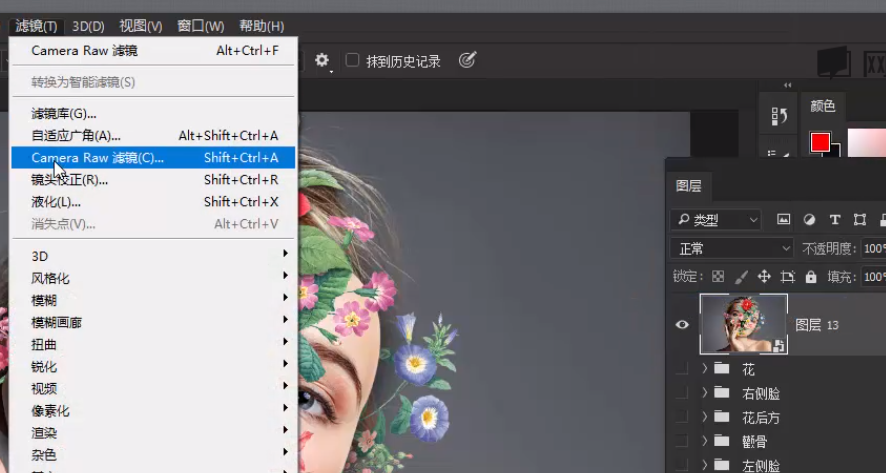The image size is (886, 473).
Task: Hide layer 图层 13 with eye icon
Action: [x=683, y=324]
